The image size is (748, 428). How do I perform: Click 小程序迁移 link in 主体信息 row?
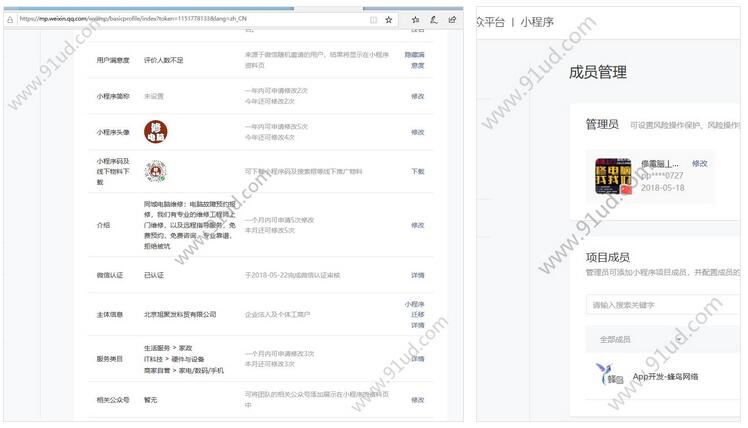[415, 309]
